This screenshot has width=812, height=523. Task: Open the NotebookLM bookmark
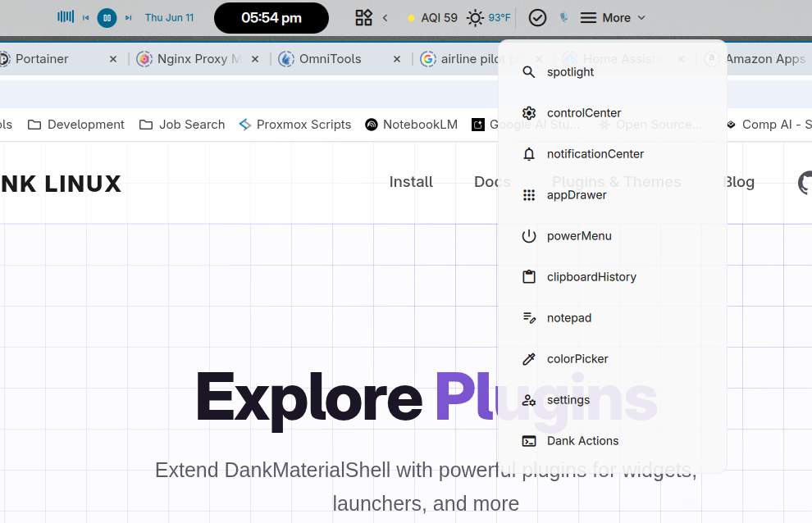coord(412,125)
